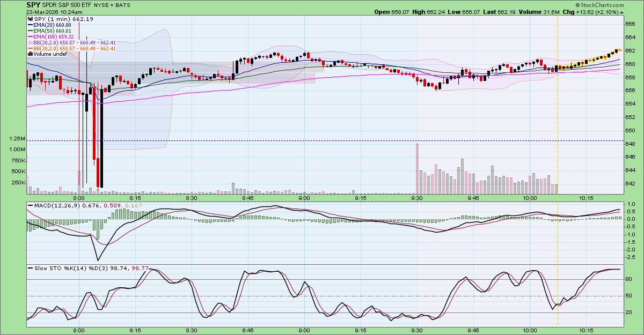Image resolution: width=644 pixels, height=335 pixels.
Task: Click the 'Volume undef' legend label
Action: [x=50, y=54]
